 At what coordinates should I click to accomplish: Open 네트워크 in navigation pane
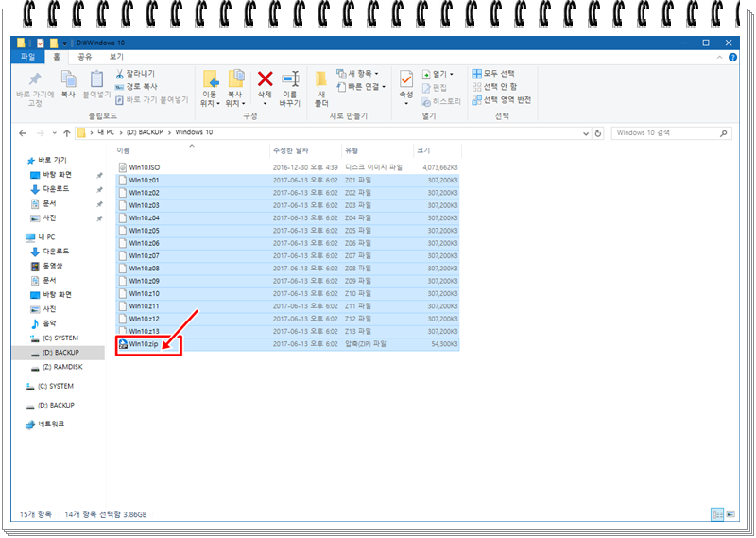click(44, 425)
